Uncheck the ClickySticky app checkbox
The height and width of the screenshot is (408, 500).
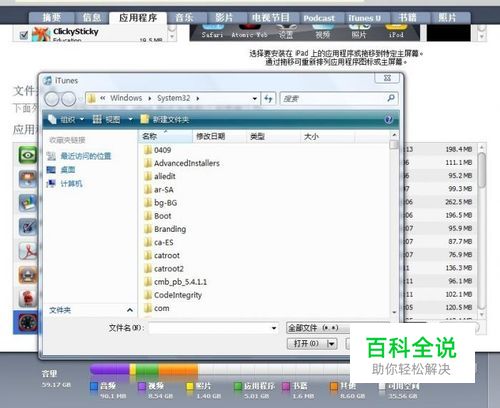[x=24, y=35]
